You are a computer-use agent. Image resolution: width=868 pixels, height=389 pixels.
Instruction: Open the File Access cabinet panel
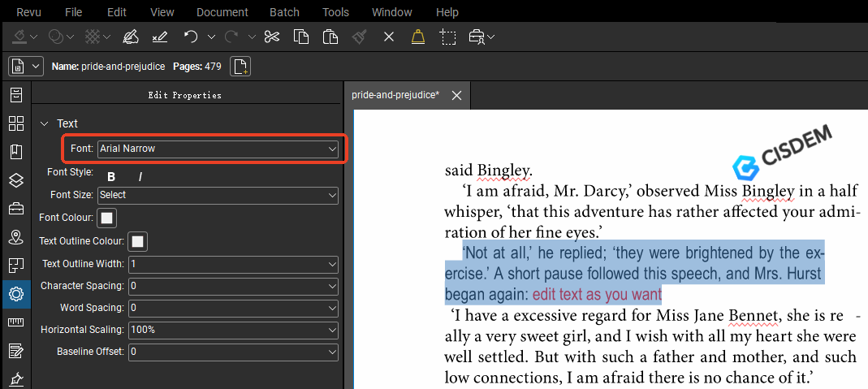pos(16,95)
